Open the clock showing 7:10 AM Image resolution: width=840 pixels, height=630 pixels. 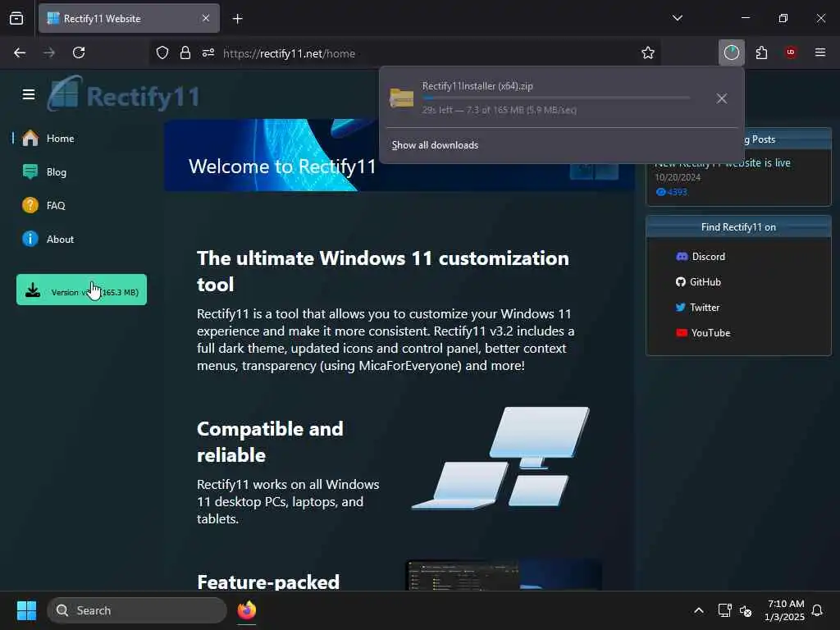point(785,610)
